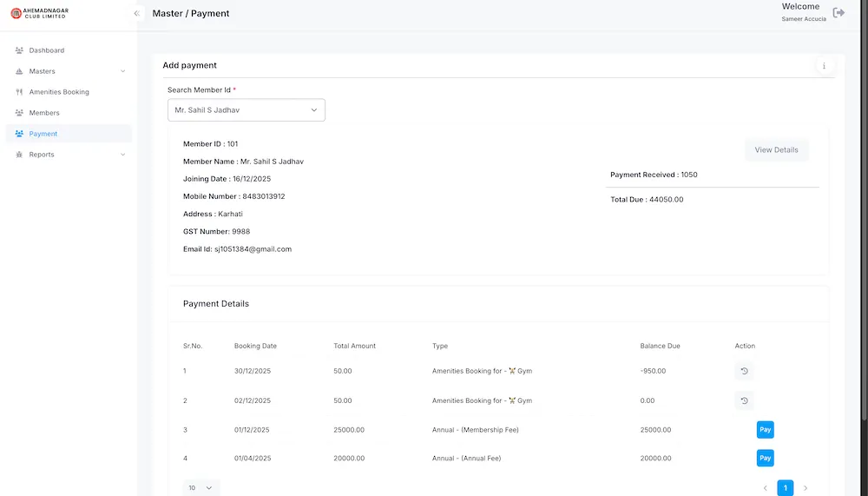This screenshot has width=868, height=496.
Task: Click the Members sidebar icon
Action: pyautogui.click(x=19, y=113)
